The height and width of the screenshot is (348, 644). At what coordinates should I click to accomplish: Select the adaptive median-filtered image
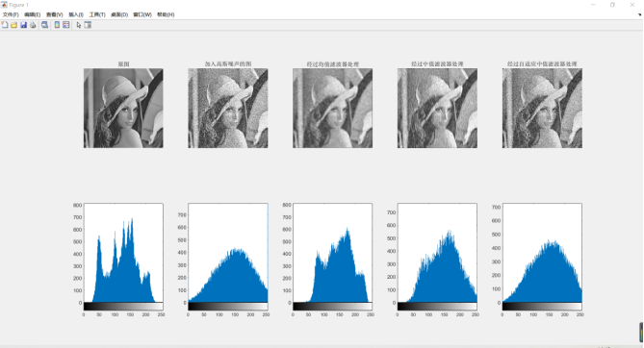click(x=542, y=108)
